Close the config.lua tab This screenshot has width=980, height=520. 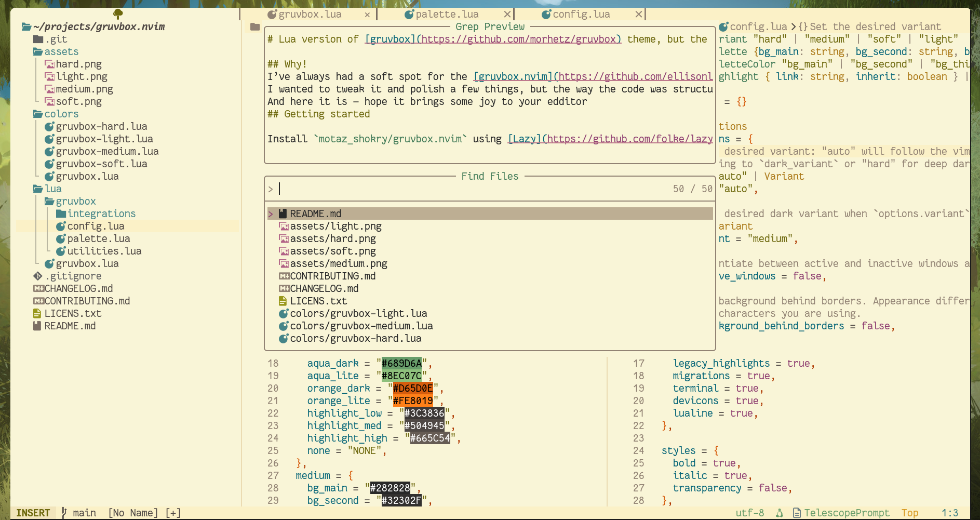pos(638,15)
